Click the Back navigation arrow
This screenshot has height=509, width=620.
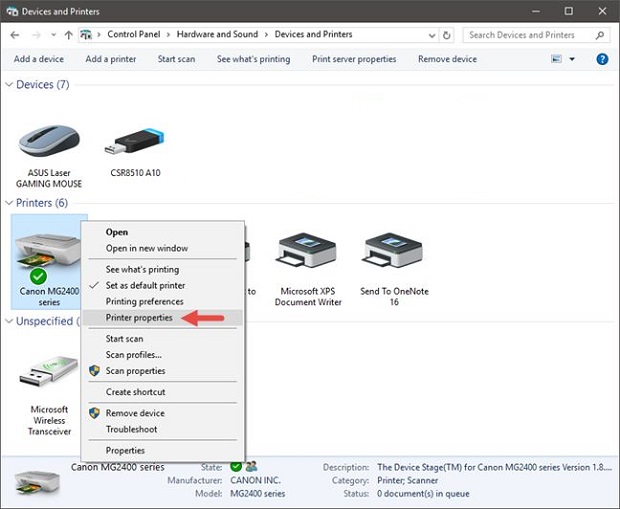[x=15, y=35]
